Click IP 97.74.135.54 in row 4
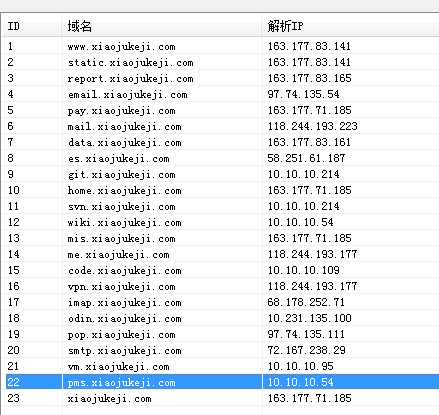439x415 pixels. (x=303, y=94)
